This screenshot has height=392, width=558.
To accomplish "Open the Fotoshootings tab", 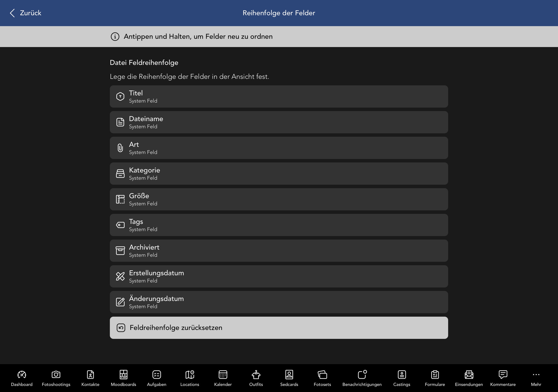I will pos(56,378).
